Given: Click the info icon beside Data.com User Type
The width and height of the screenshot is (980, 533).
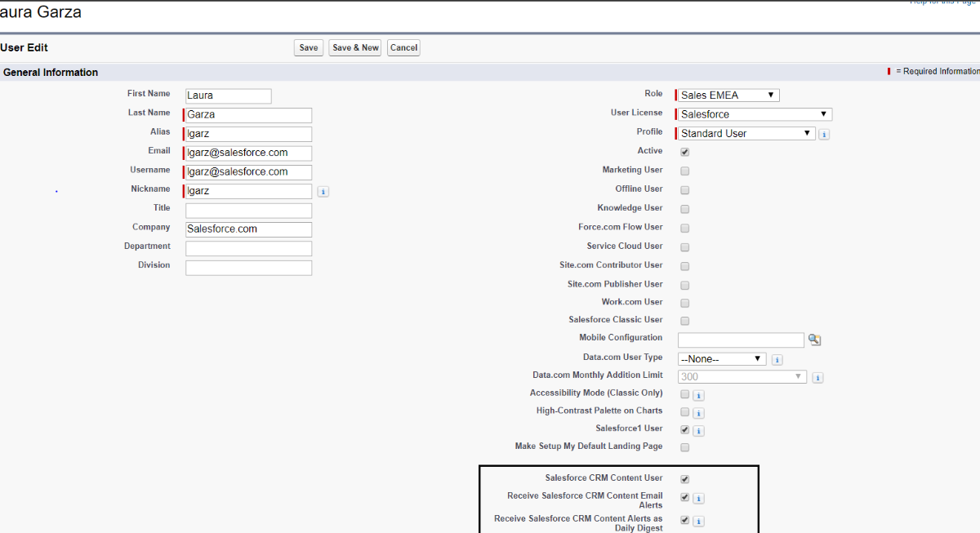Looking at the screenshot, I should [776, 359].
